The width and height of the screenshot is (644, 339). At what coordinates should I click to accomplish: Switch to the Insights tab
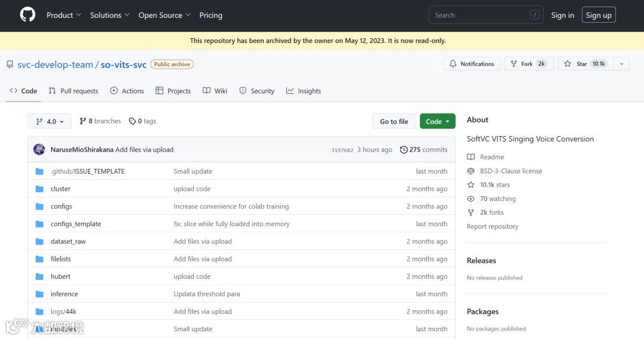[304, 91]
